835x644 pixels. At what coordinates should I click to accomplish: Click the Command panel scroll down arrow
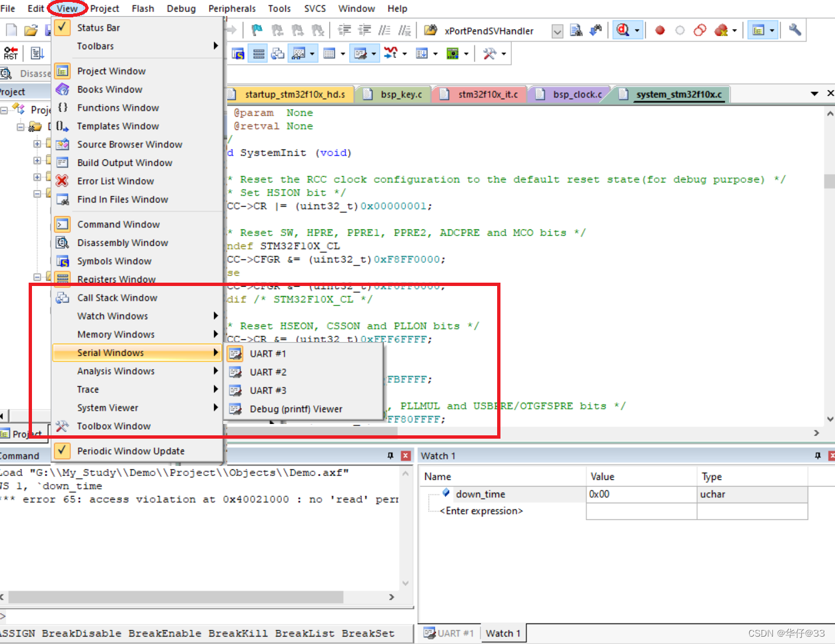tap(406, 583)
